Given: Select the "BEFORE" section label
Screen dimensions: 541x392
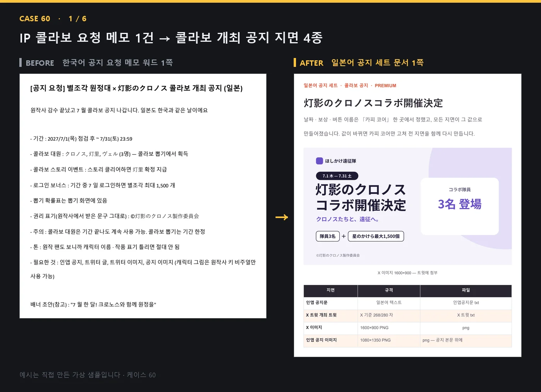Looking at the screenshot, I should point(40,63).
